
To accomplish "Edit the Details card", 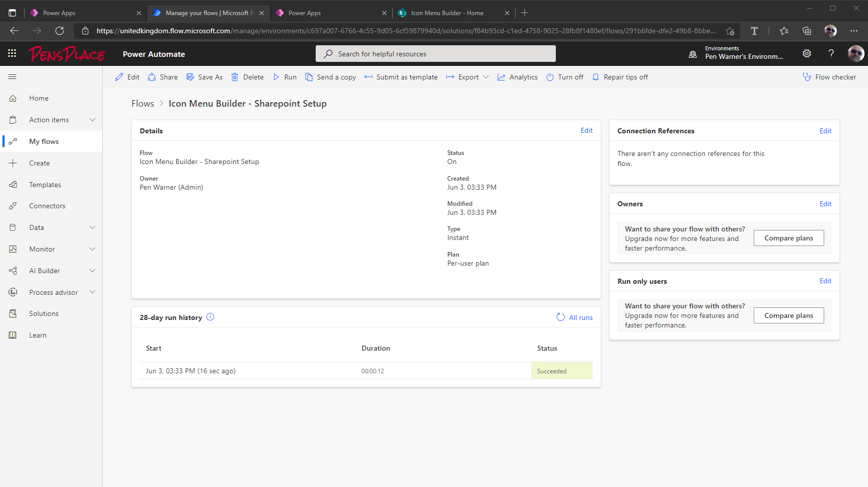I will (587, 130).
